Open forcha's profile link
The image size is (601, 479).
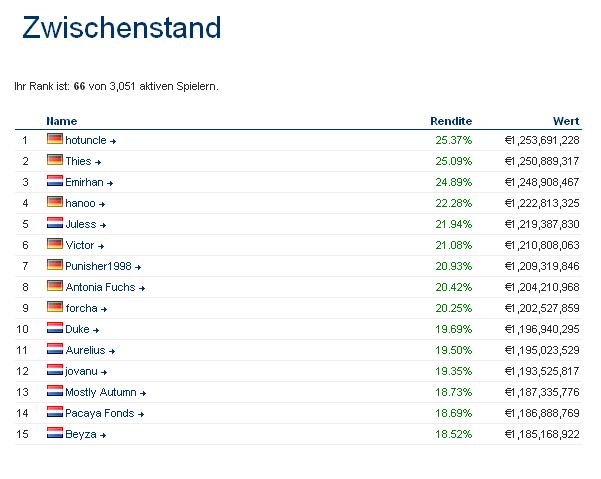pyautogui.click(x=81, y=308)
